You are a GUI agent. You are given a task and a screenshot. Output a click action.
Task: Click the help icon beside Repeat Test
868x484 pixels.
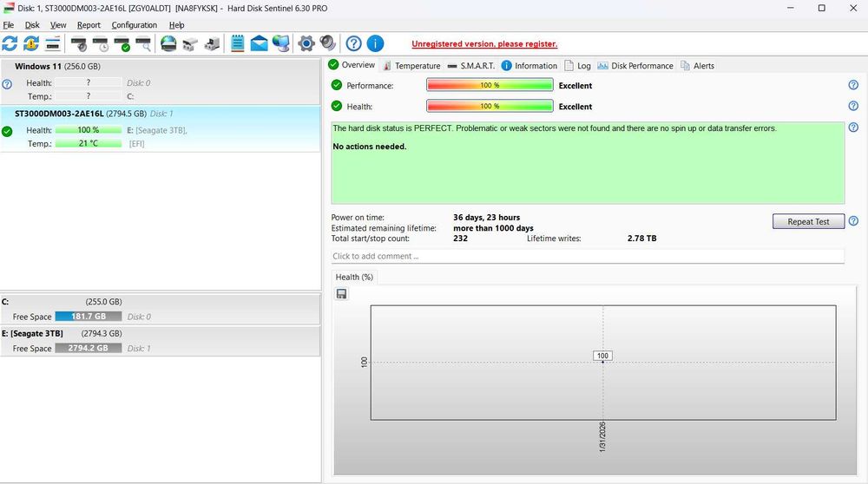[853, 220]
